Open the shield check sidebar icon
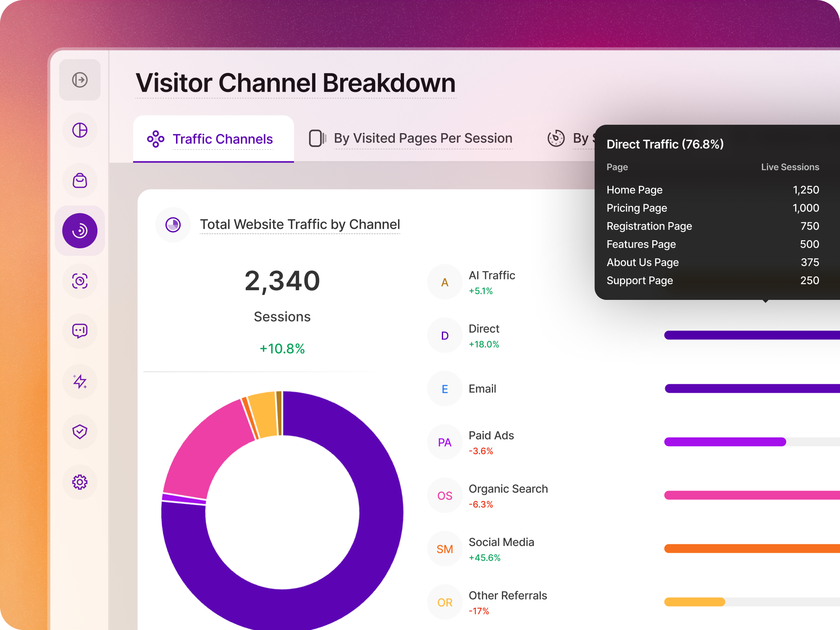 coord(80,431)
